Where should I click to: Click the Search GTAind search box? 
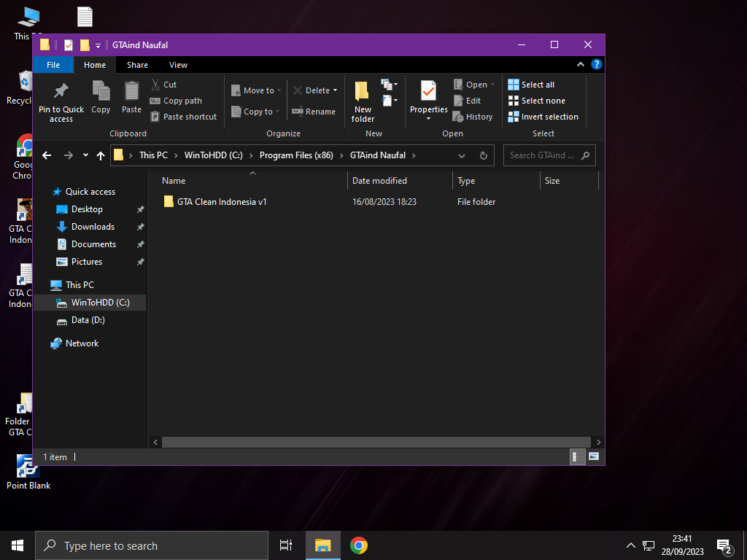[x=549, y=155]
